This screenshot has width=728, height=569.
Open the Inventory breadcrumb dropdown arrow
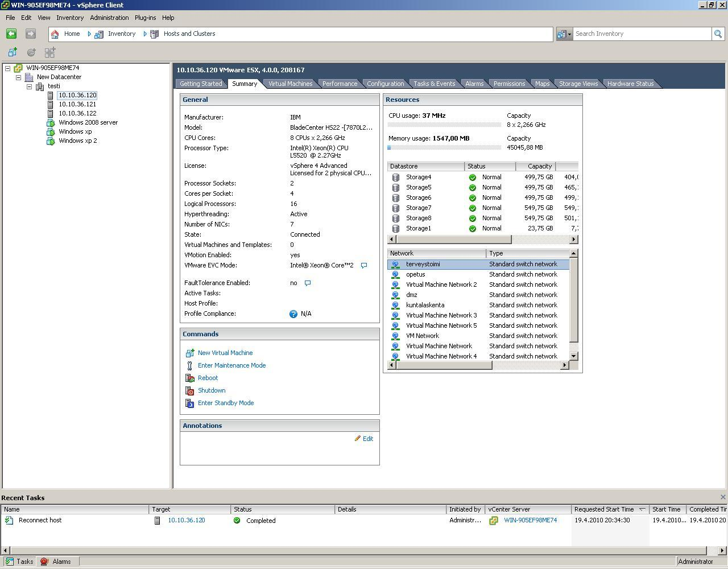[145, 34]
